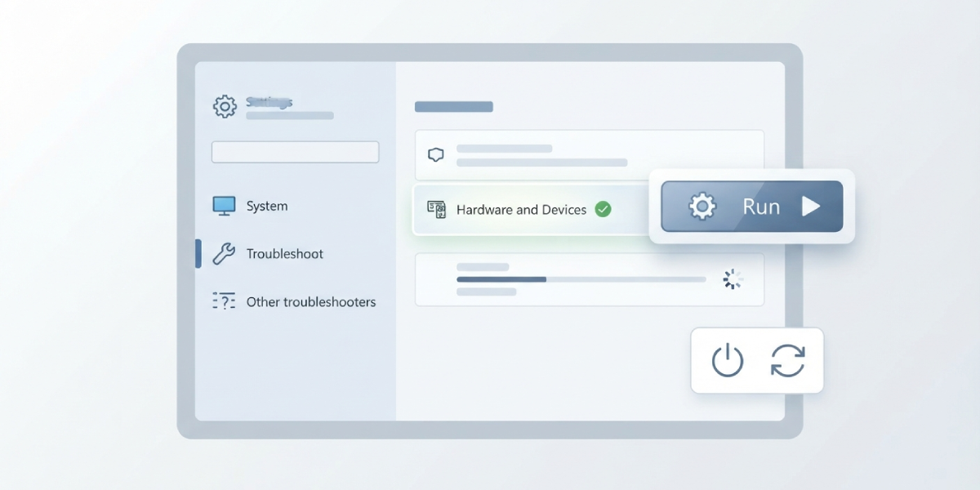
Task: Click the power icon
Action: coord(727,360)
